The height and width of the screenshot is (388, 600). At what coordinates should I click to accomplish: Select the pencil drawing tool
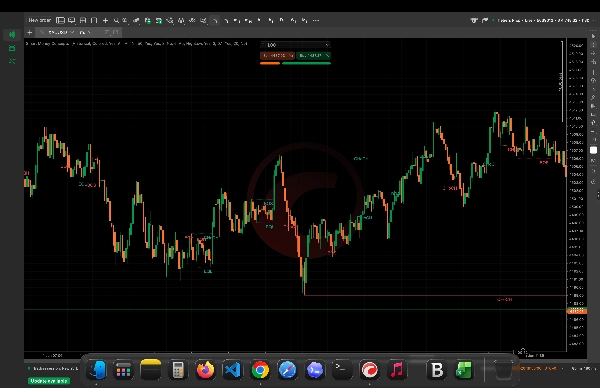point(593,98)
